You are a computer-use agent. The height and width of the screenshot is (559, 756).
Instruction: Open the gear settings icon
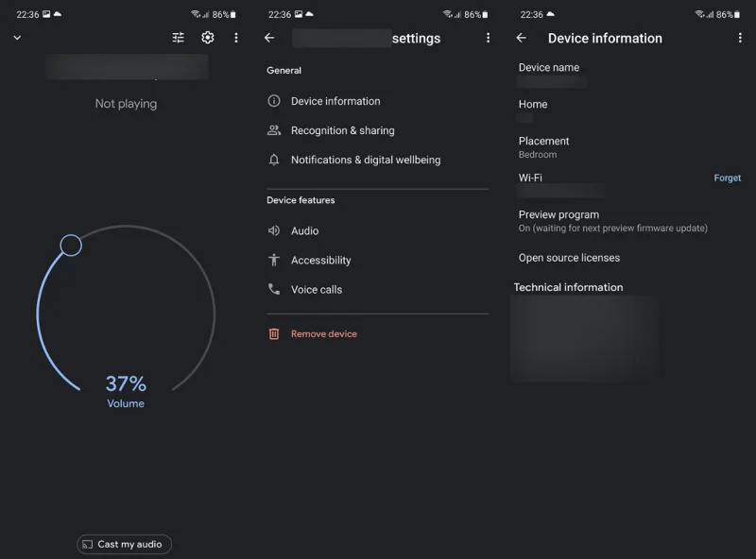click(207, 38)
